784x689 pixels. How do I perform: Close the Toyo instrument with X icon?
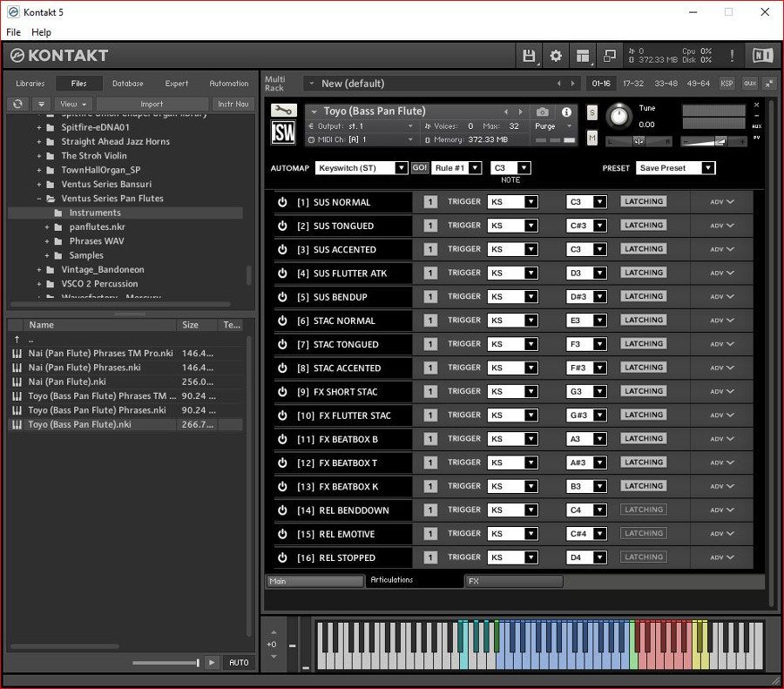[756, 105]
